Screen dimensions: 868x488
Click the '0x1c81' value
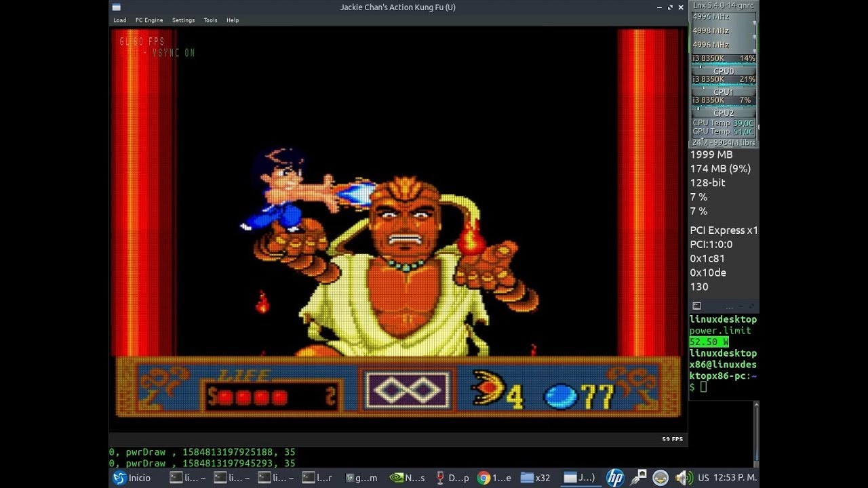[x=707, y=259]
